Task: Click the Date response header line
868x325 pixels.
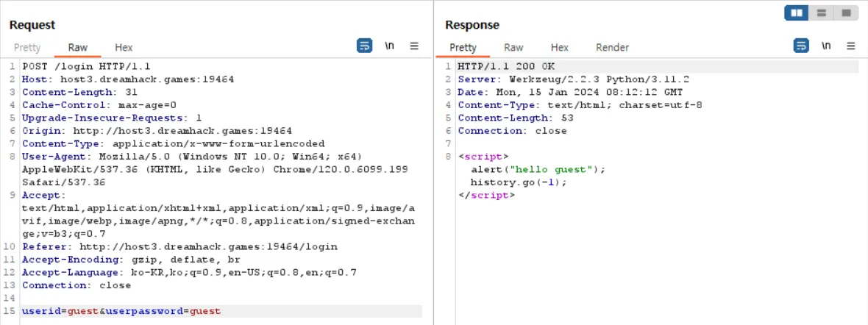Action: [x=570, y=92]
